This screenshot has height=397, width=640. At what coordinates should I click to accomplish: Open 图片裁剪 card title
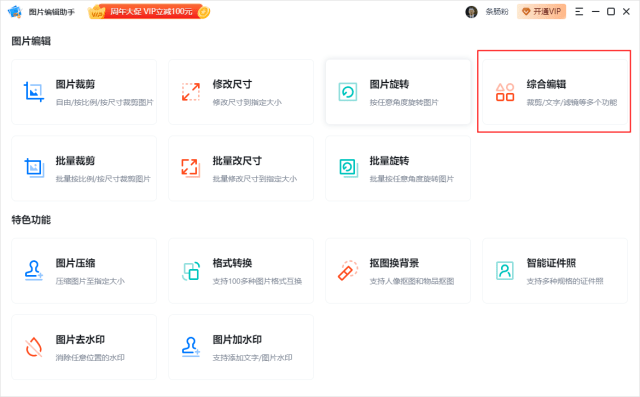[x=76, y=84]
